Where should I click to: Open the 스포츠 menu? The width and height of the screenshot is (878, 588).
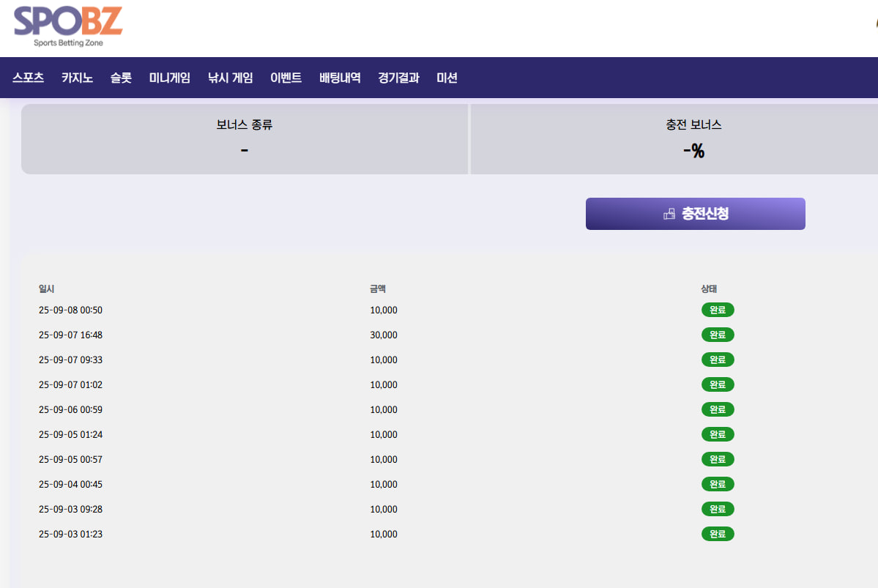pos(28,78)
